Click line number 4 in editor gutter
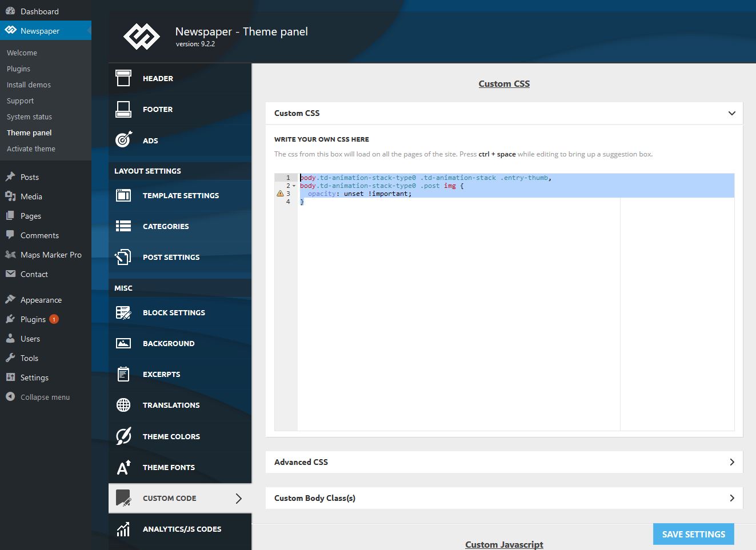Screen dimensions: 756x550 288,202
